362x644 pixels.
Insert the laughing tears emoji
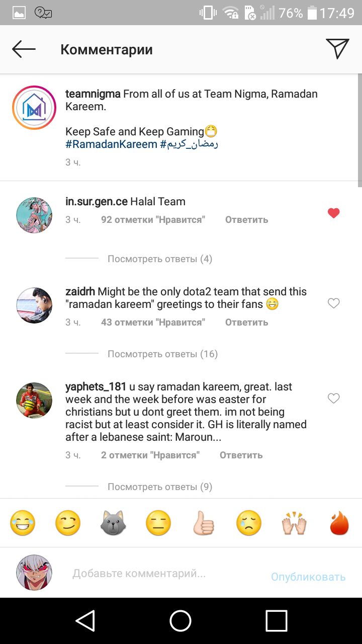pyautogui.click(x=23, y=524)
